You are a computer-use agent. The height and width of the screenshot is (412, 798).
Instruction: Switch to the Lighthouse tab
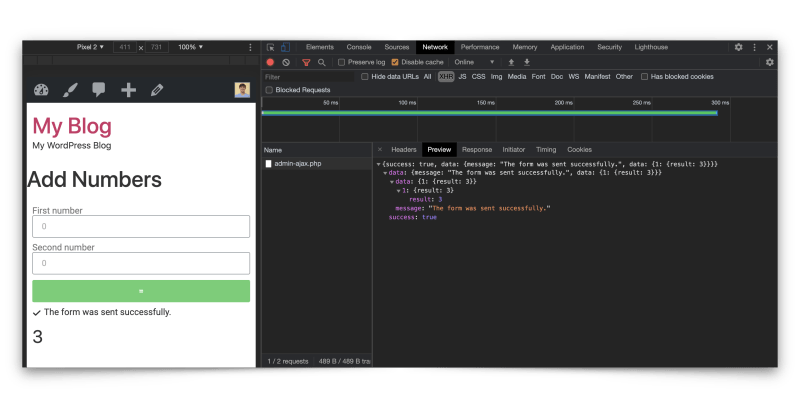click(x=651, y=47)
